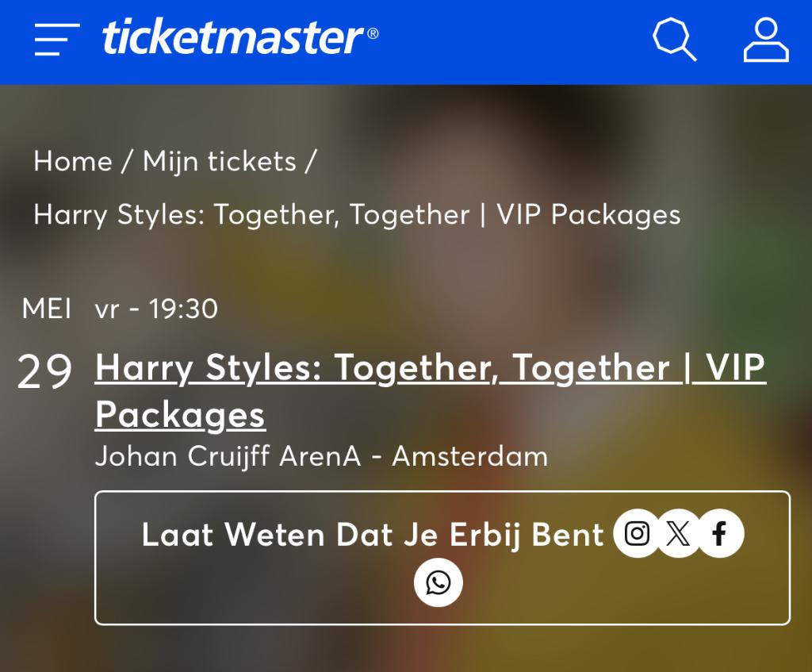This screenshot has height=672, width=812.
Task: Click the X social media icon
Action: [678, 534]
